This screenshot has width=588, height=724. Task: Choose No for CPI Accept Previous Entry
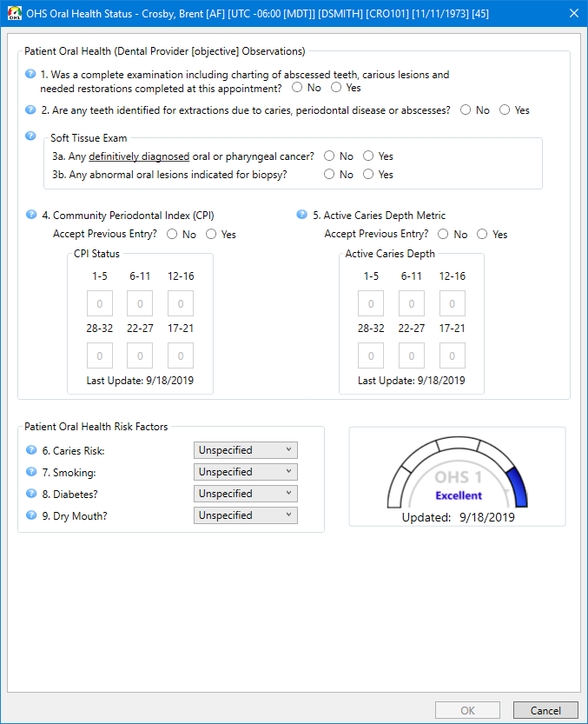click(x=172, y=234)
